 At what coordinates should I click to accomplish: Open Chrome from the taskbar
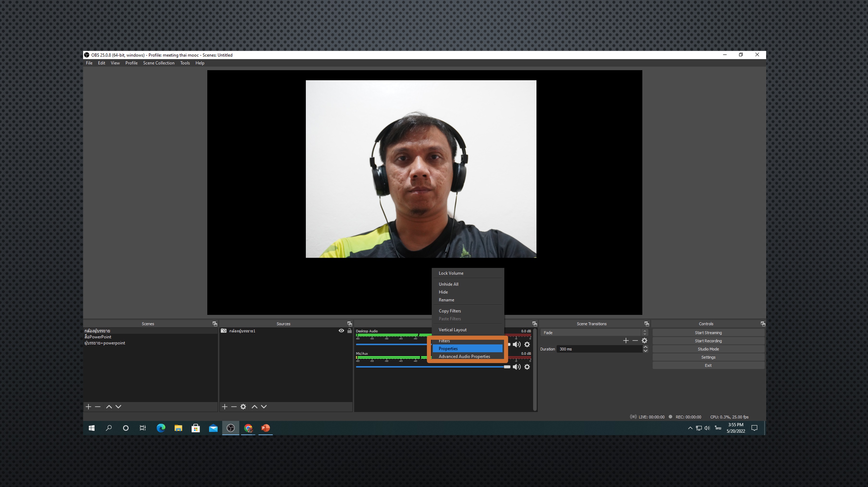(248, 428)
